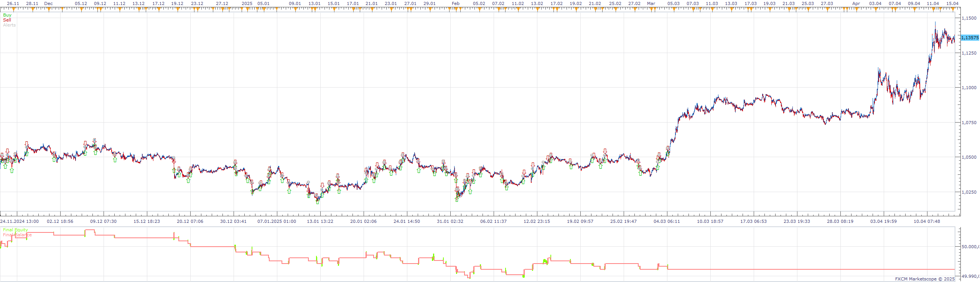Click the 09.12 07:30 time label
Screen dimensions: 980x282
[x=103, y=221]
